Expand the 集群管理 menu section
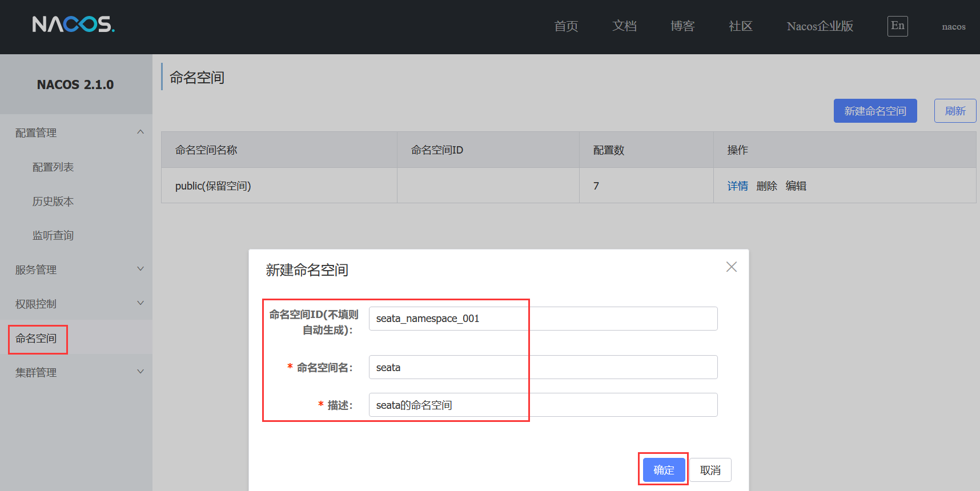 (140, 372)
